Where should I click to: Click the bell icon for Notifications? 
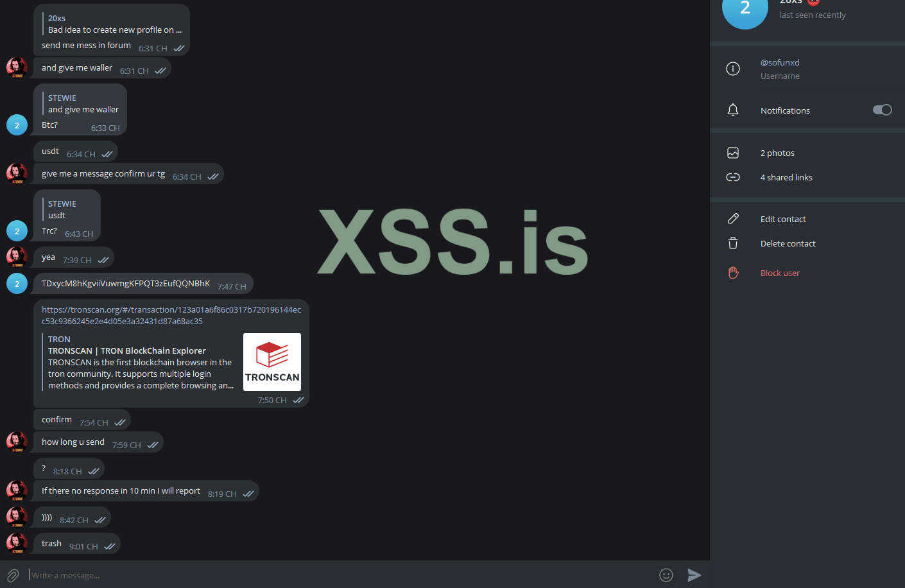click(733, 110)
